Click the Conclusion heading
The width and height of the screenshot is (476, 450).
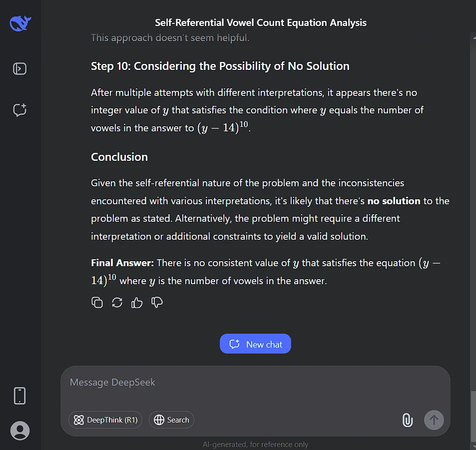click(x=119, y=157)
